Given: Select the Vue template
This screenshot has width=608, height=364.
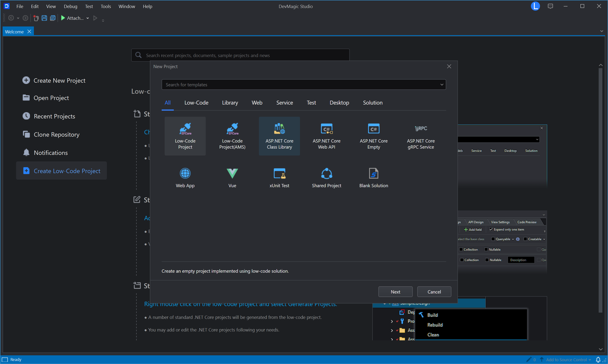Looking at the screenshot, I should (232, 178).
